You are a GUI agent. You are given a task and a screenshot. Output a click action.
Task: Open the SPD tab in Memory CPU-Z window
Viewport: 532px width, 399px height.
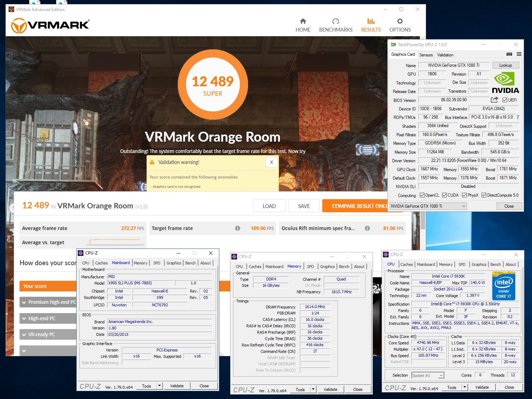(x=310, y=267)
